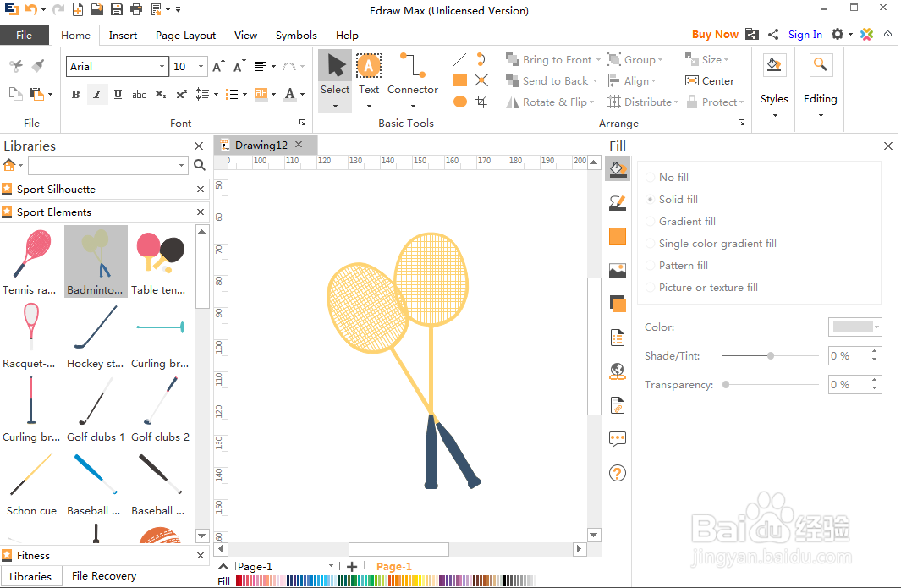Select the Pattern fill radio option
This screenshot has height=588, width=901.
pyautogui.click(x=651, y=265)
